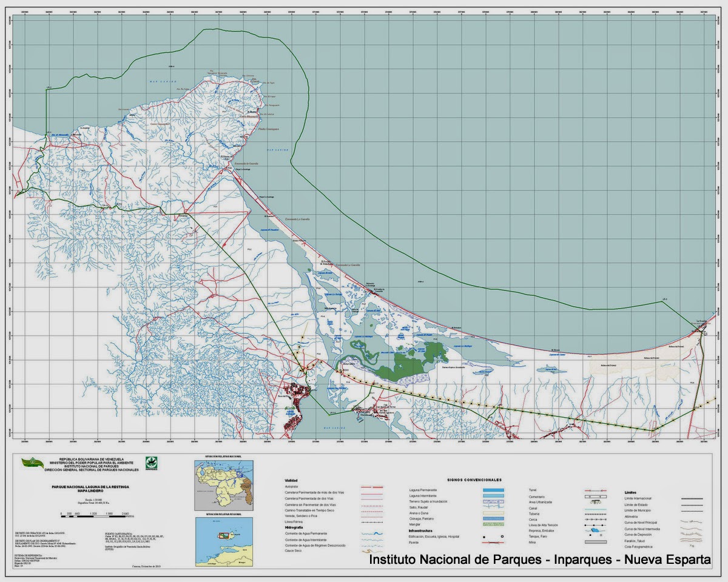Select the Manglar green pattern swatch
Image resolution: width=728 pixels, height=582 pixels.
click(493, 524)
